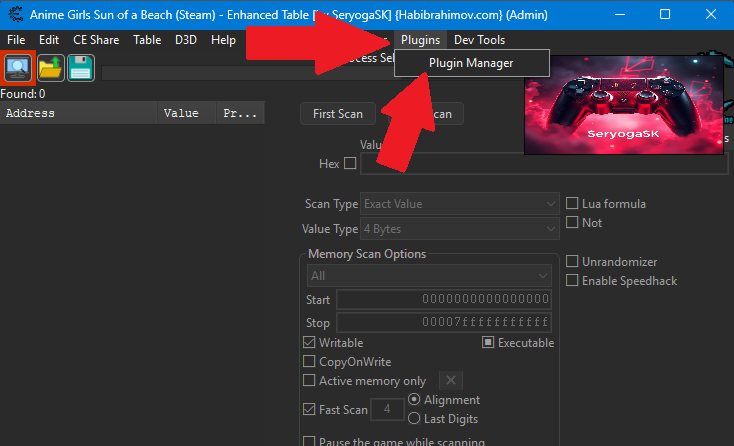Close the Cheat Engine window
This screenshot has width=734, height=446.
[711, 15]
